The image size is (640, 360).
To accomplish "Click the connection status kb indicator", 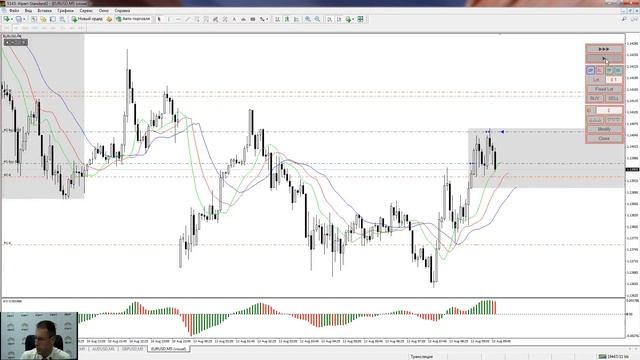I will point(613,357).
